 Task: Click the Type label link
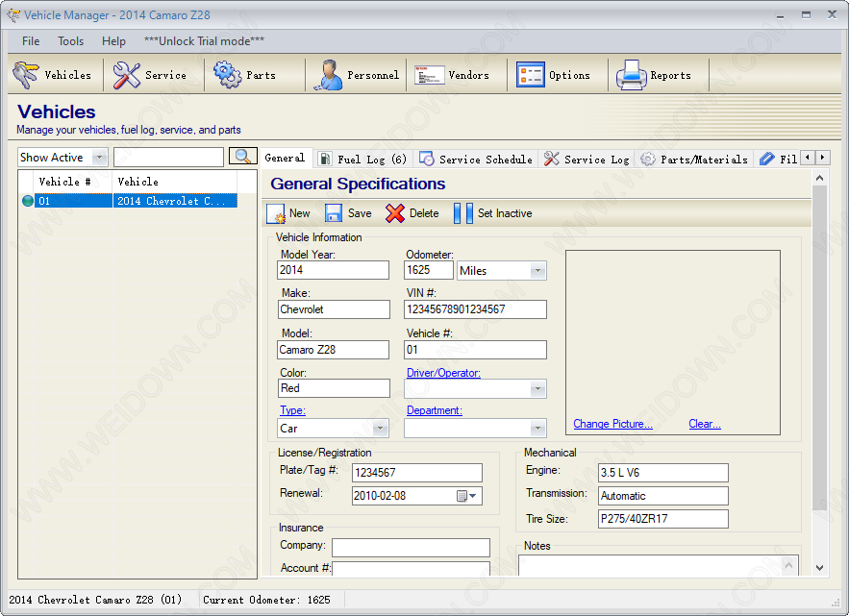click(x=292, y=410)
